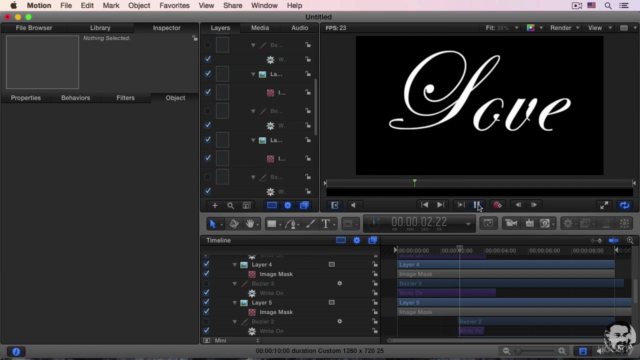Choose the Paint Stroke tool

tap(310, 224)
